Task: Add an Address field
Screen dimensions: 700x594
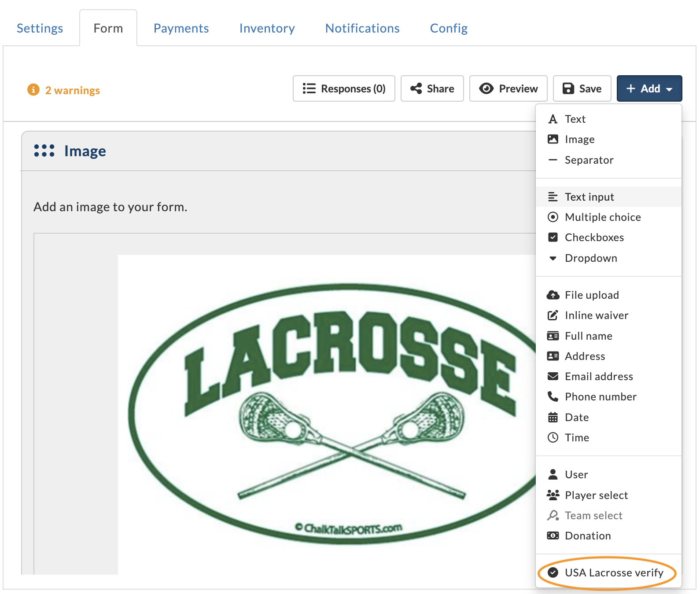Action: pyautogui.click(x=608, y=356)
